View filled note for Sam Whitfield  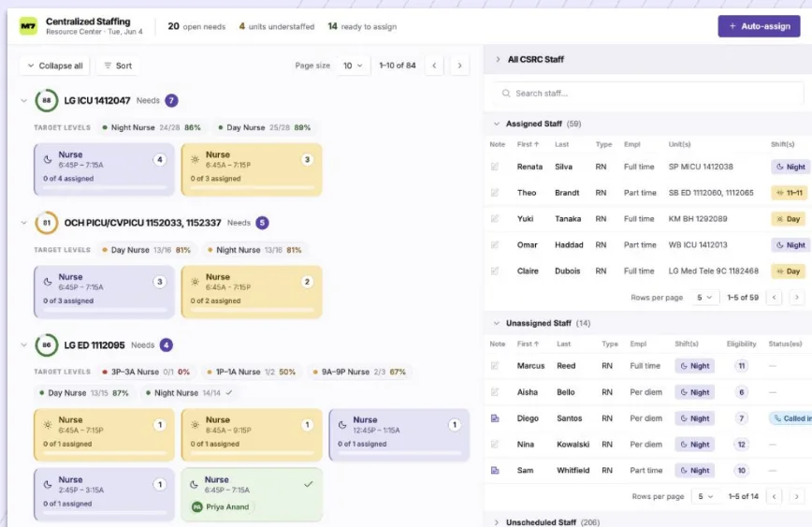[495, 470]
